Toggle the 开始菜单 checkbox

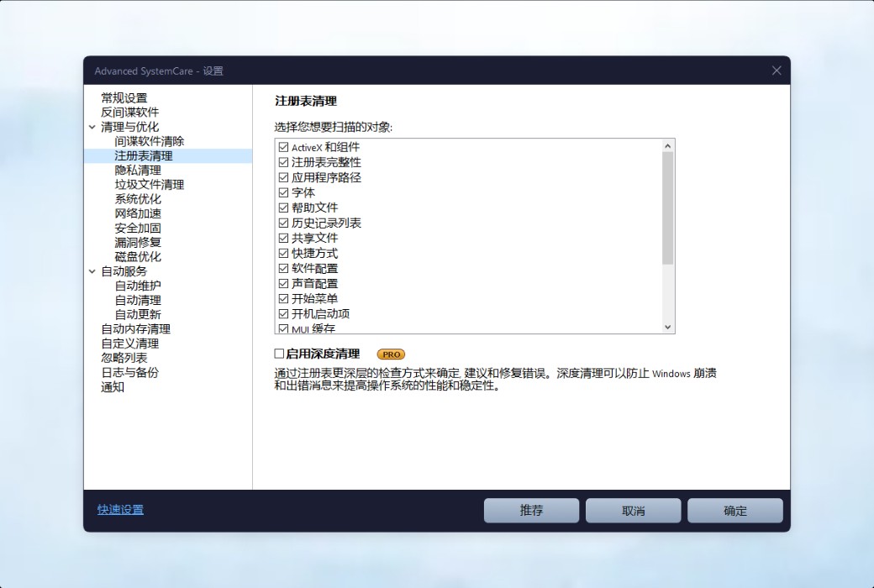point(283,299)
